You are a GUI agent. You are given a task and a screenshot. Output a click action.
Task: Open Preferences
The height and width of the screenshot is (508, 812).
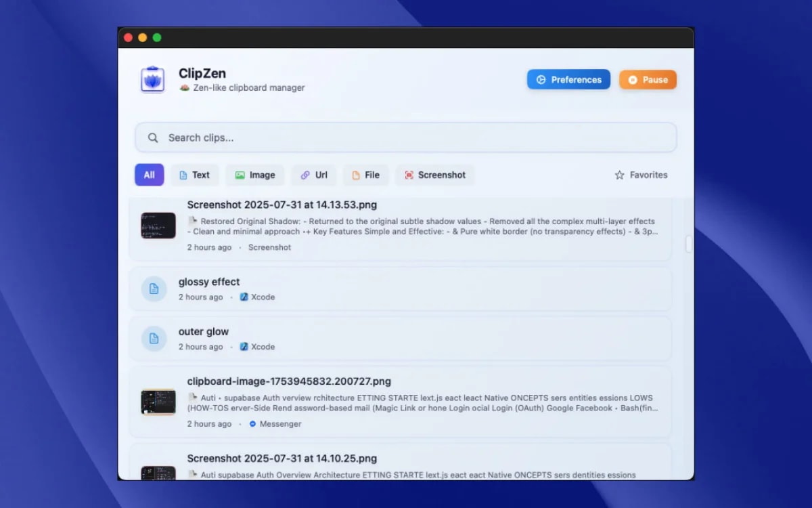[x=568, y=79]
